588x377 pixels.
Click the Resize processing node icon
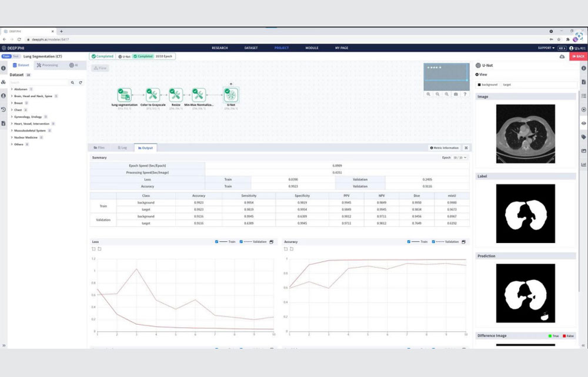coord(175,95)
